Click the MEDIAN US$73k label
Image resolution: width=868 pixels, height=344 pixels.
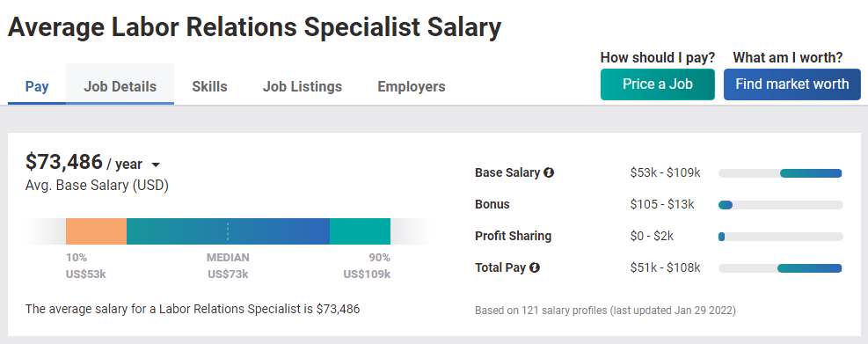(x=228, y=266)
